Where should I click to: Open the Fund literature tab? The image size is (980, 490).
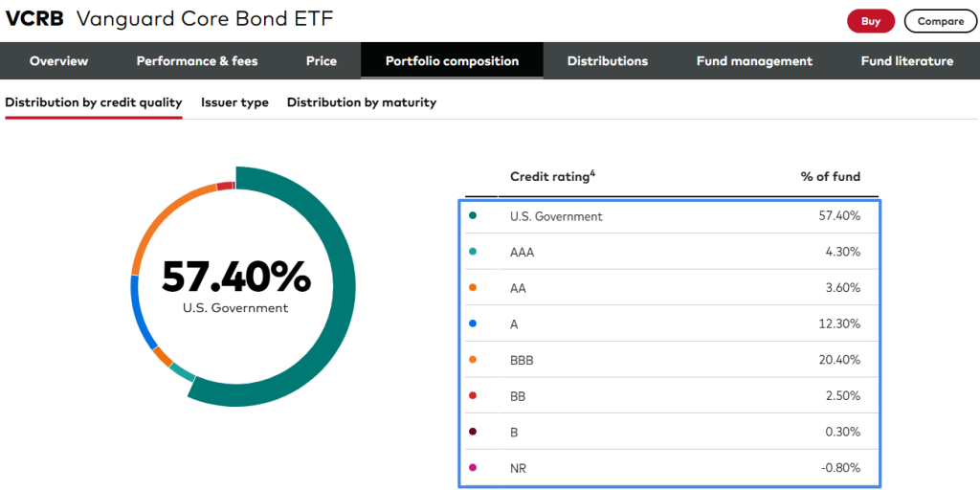906,61
